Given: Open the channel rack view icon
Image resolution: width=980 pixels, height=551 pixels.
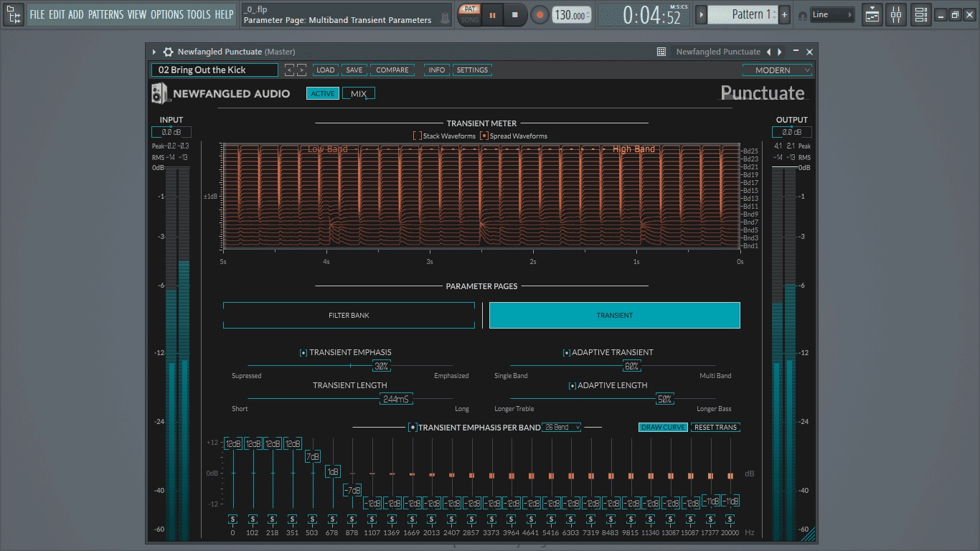Looking at the screenshot, I should pos(921,14).
